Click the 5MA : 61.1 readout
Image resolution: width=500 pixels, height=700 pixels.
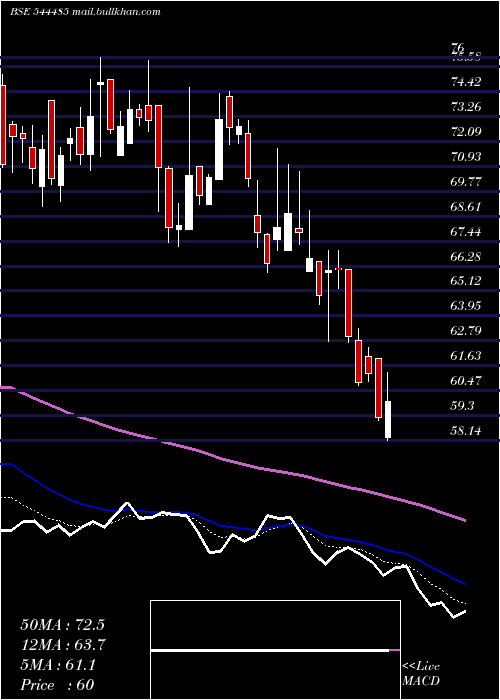point(58,665)
